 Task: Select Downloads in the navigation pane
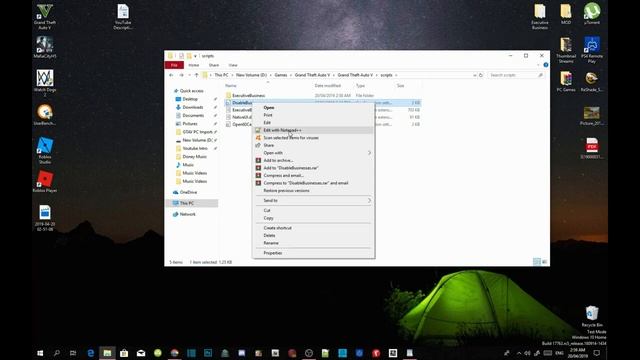193,107
